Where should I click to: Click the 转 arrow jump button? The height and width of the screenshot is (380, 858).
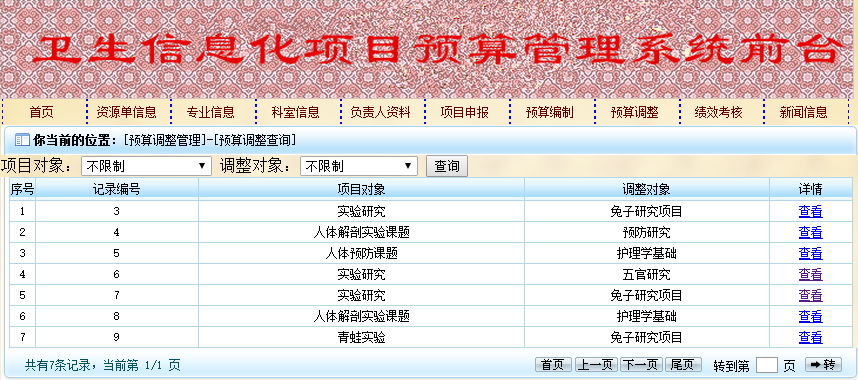coord(823,365)
